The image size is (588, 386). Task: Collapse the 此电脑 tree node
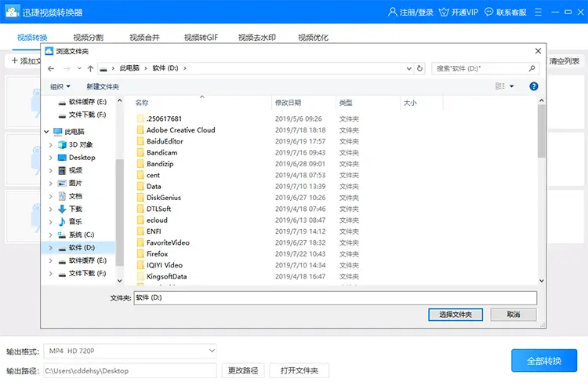coord(46,132)
